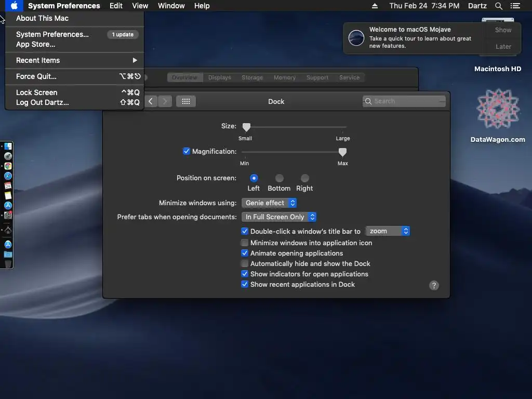Open Notification Center list icon
532x399 pixels.
[x=515, y=6]
